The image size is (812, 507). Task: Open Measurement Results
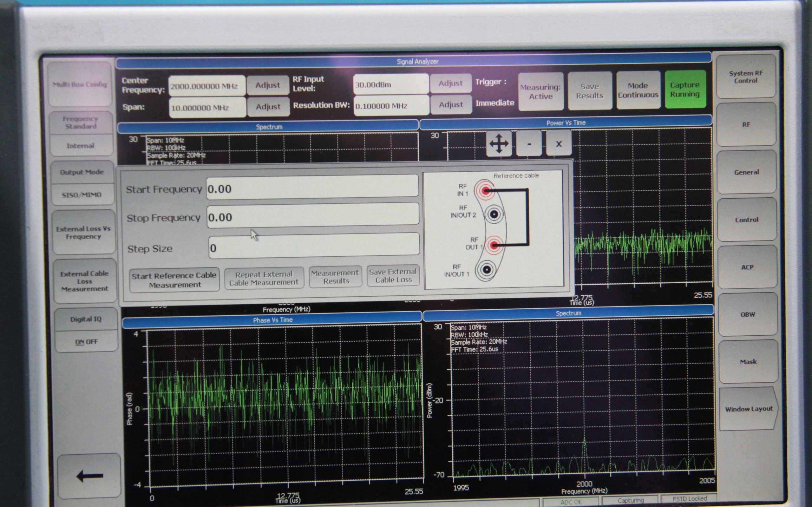(x=336, y=277)
